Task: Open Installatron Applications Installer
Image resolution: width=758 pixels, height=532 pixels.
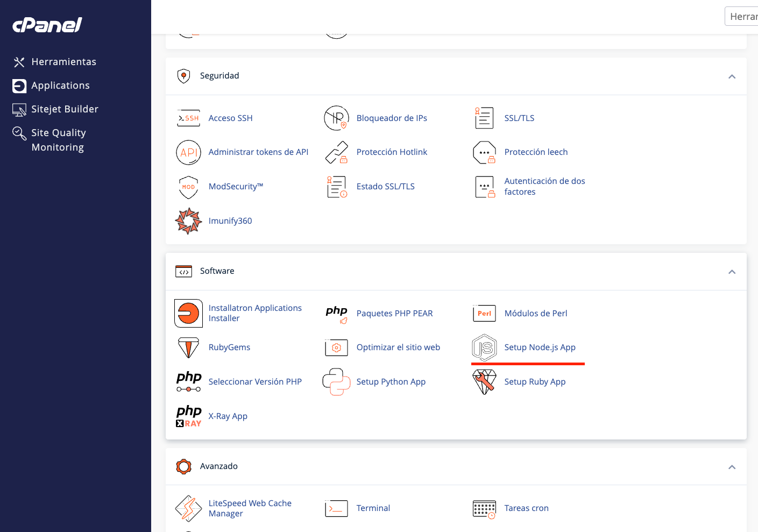Action: [255, 313]
